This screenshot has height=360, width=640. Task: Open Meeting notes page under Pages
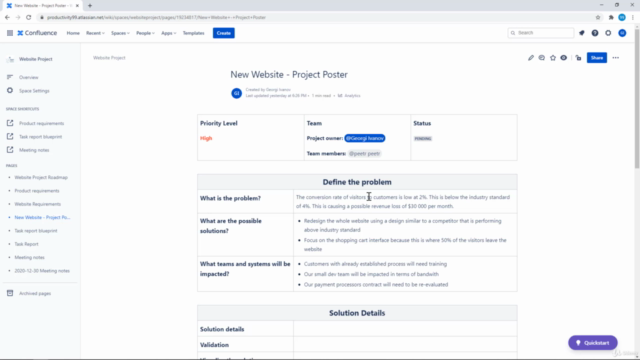[x=29, y=258]
